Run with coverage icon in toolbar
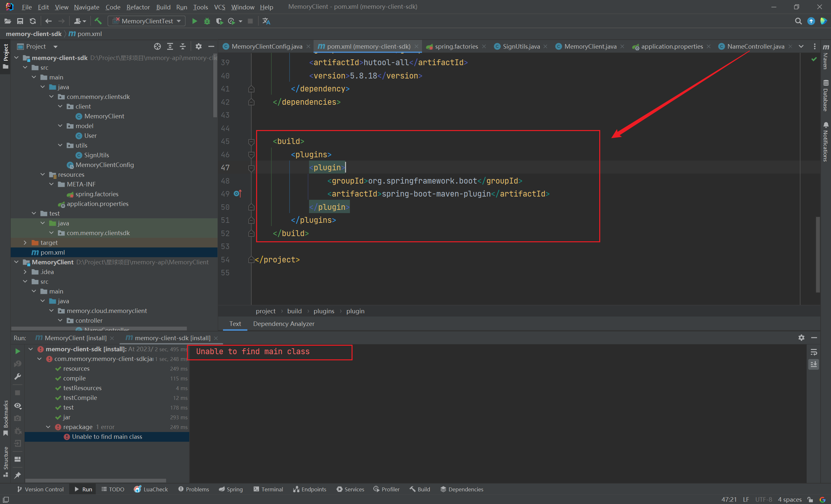The image size is (831, 504). click(219, 21)
